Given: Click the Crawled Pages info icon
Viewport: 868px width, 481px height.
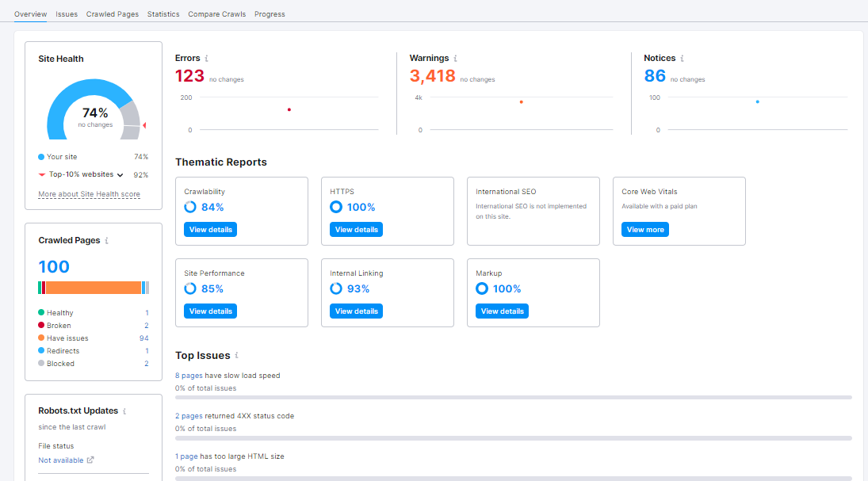Looking at the screenshot, I should click(x=107, y=241).
